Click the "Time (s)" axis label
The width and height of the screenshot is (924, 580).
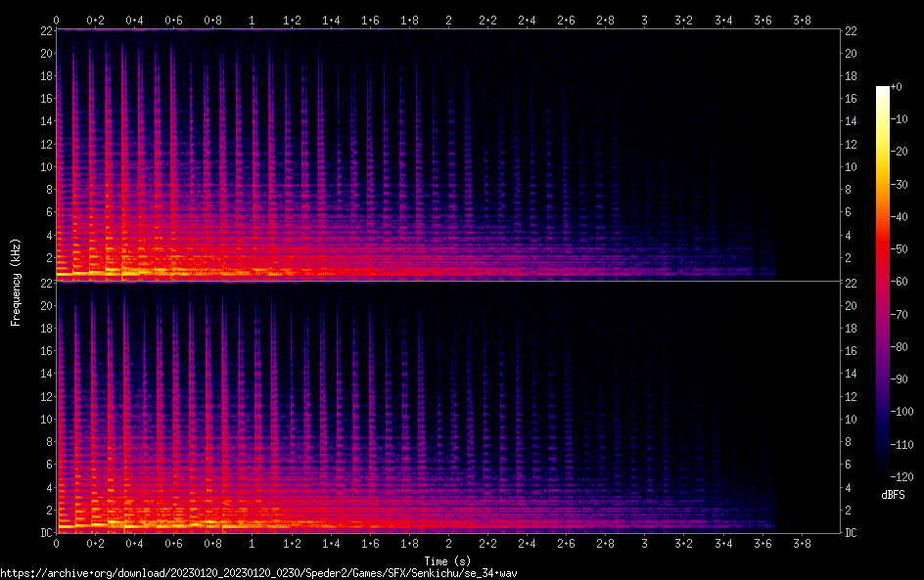click(447, 560)
